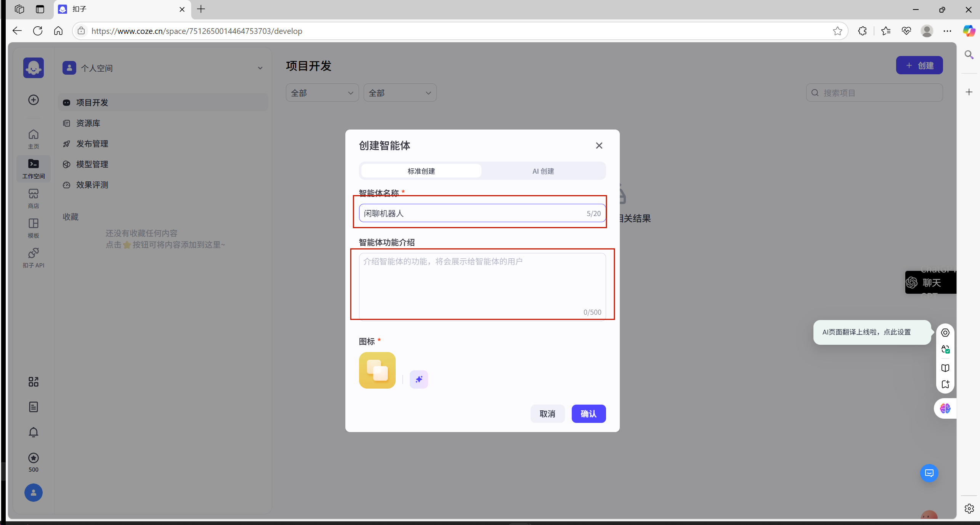
Task: Open the notifications bell icon
Action: pyautogui.click(x=34, y=432)
